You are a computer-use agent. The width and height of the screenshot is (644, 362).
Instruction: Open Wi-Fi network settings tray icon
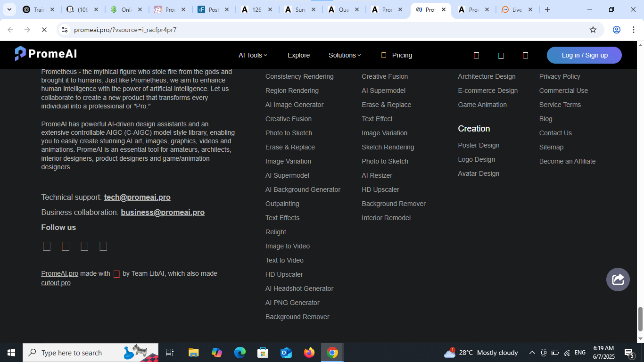point(567,353)
